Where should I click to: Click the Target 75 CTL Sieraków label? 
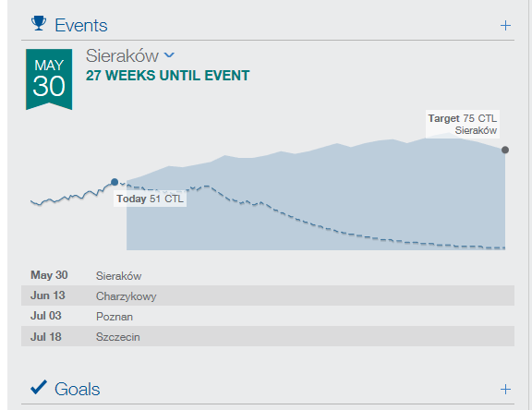[x=463, y=124]
